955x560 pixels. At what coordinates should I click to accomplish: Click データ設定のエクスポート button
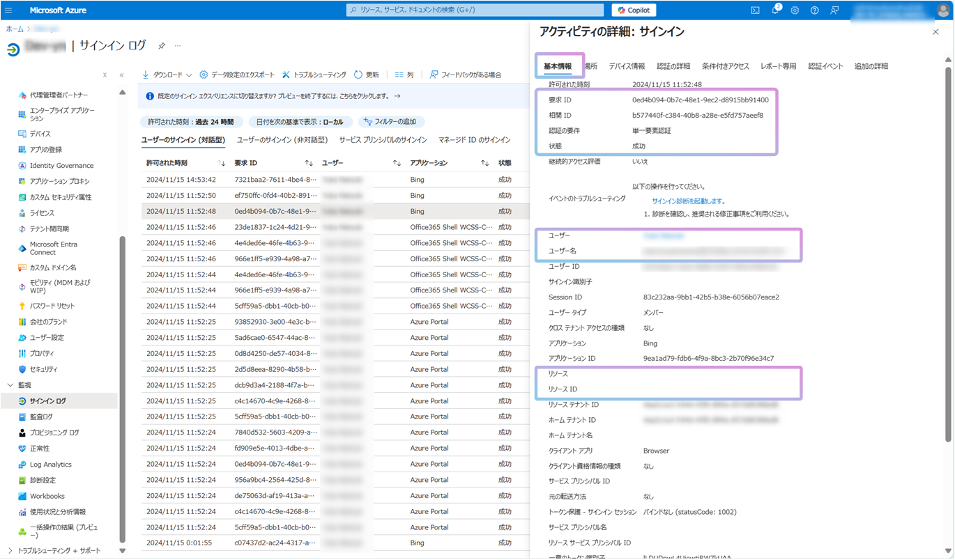[x=237, y=75]
